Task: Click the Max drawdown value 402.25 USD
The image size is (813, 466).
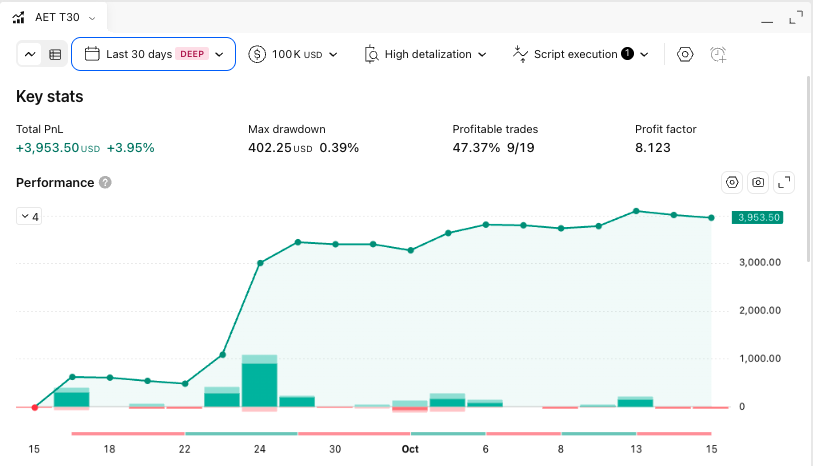Action: 280,148
